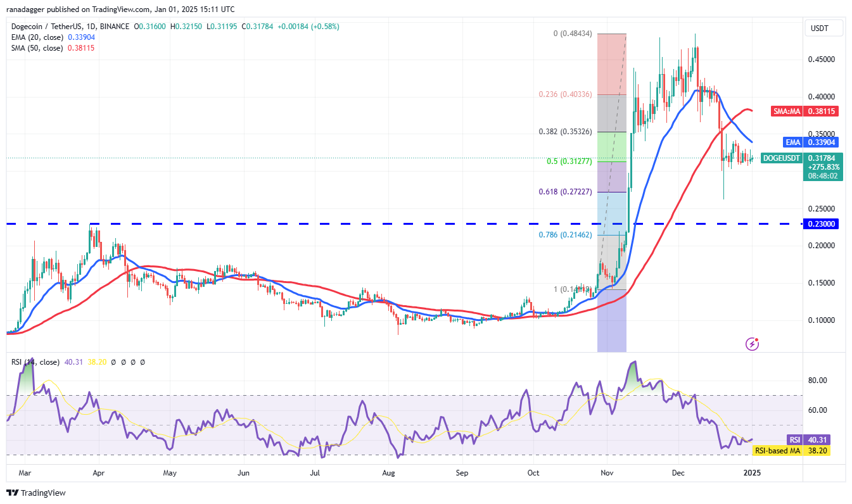Select the 0.618 (0.27227) Fibonacci label
Viewport: 852px width, 504px height.
click(565, 192)
